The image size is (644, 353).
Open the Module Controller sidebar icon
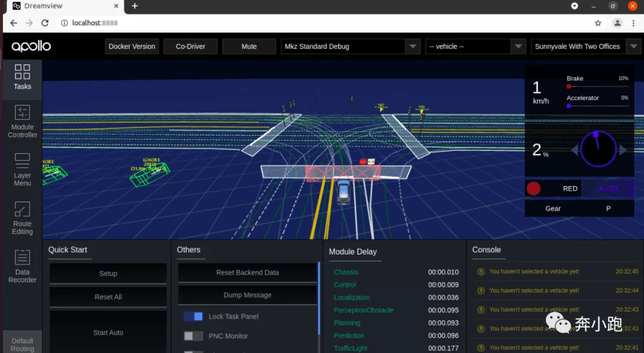coord(22,122)
